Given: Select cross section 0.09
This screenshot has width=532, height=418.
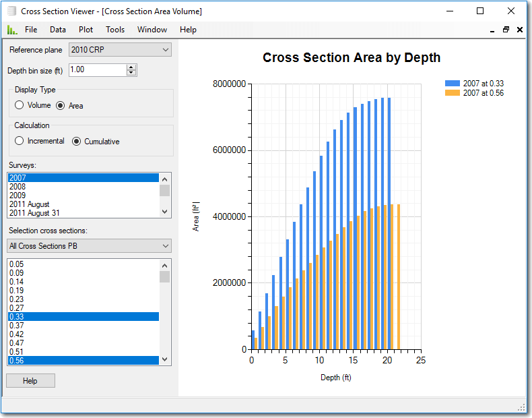Looking at the screenshot, I should pos(84,273).
